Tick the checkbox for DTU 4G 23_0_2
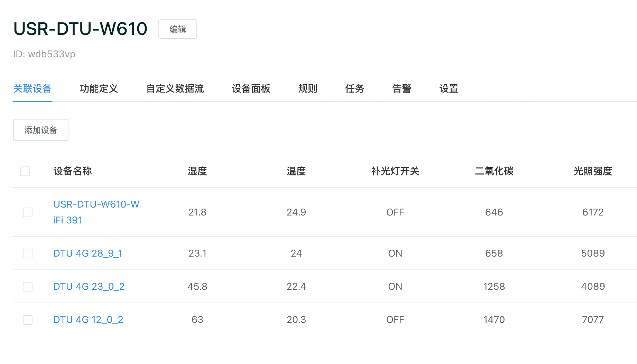Image resolution: width=637 pixels, height=364 pixels. [28, 287]
